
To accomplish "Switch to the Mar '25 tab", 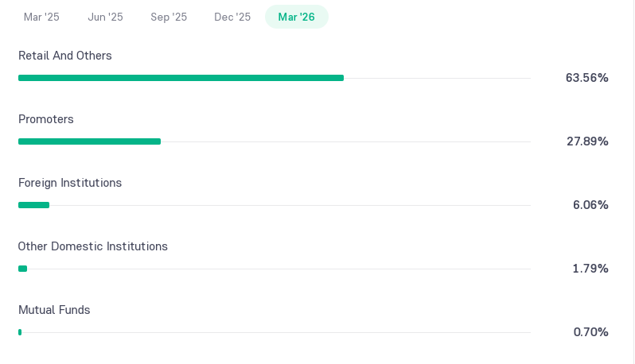I will (x=41, y=17).
